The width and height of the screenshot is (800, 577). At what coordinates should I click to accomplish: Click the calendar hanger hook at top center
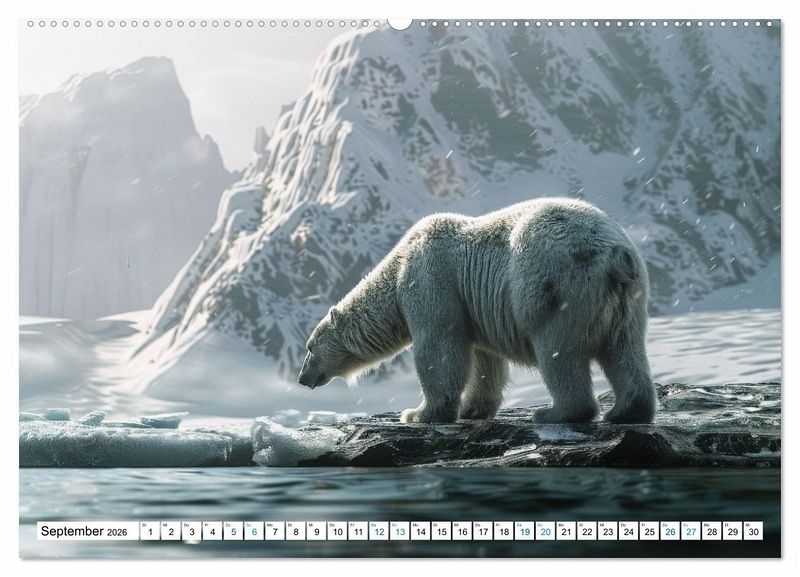(400, 22)
